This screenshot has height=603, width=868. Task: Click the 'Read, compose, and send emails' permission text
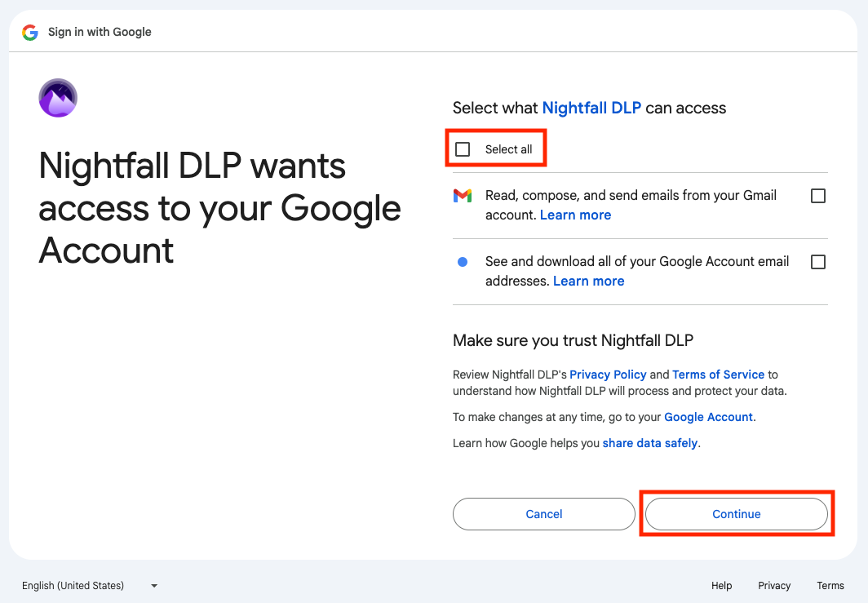click(631, 205)
